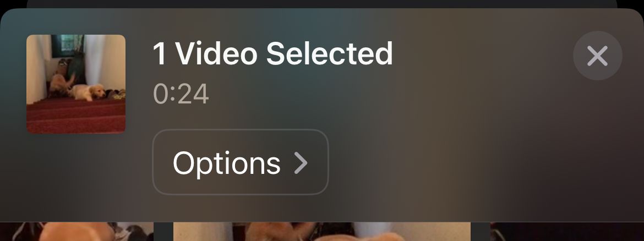
Task: Open the Options button
Action: pos(241,162)
